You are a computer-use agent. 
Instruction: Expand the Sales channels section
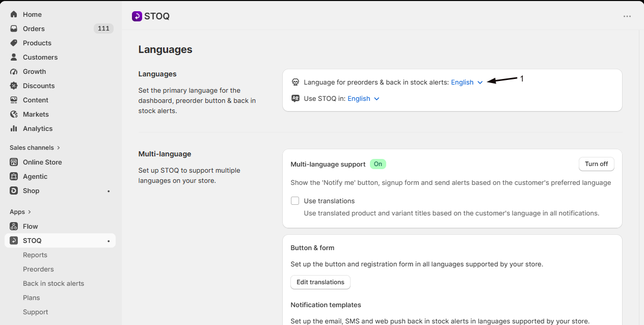click(x=35, y=148)
